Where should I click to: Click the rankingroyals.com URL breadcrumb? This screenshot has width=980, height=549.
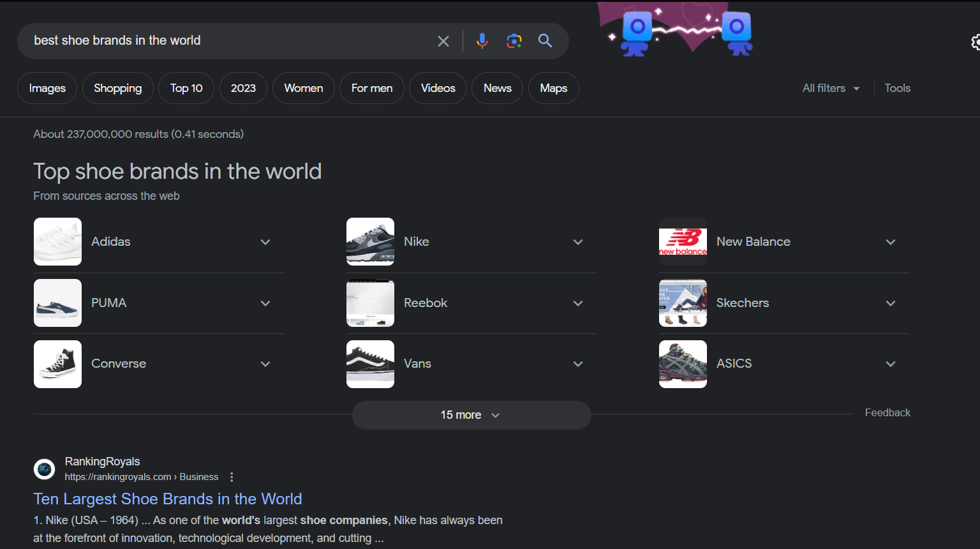tap(142, 477)
